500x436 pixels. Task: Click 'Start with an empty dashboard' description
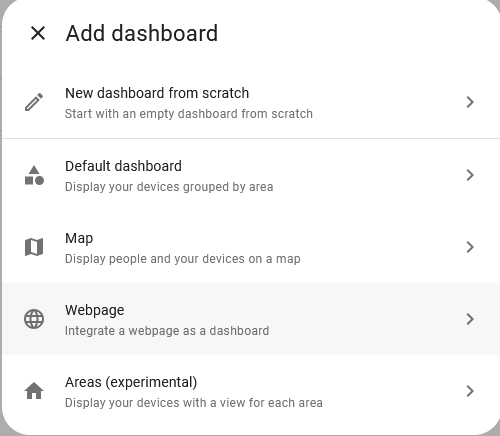189,114
